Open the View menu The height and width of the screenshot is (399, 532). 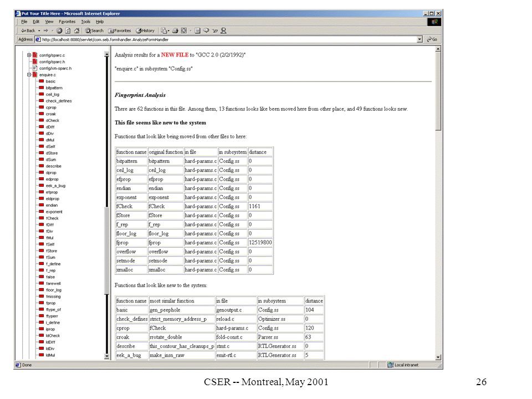[49, 22]
